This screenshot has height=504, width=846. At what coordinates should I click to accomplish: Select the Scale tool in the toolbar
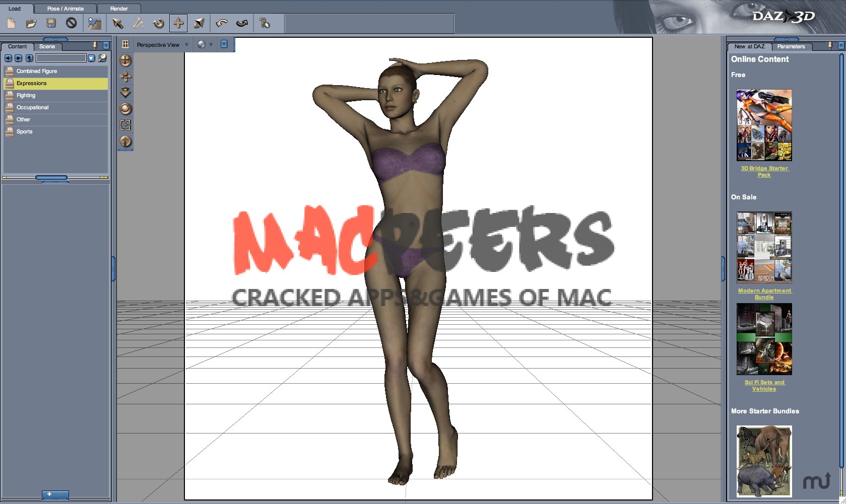pos(199,23)
